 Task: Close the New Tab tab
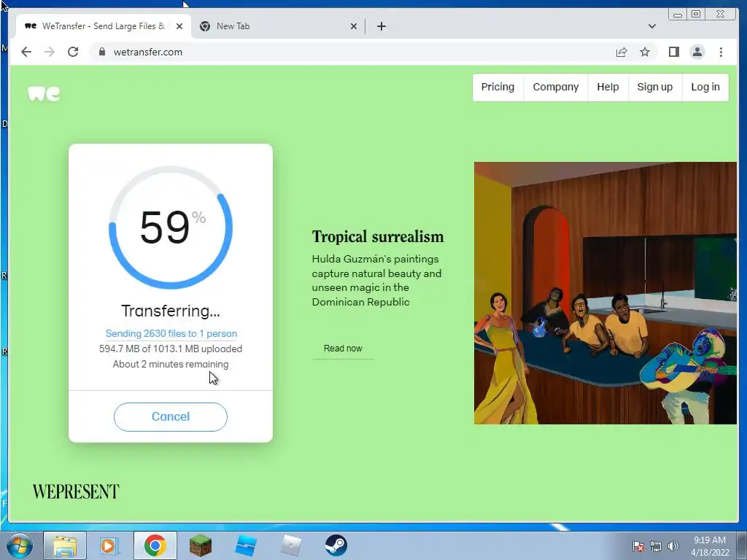354,26
